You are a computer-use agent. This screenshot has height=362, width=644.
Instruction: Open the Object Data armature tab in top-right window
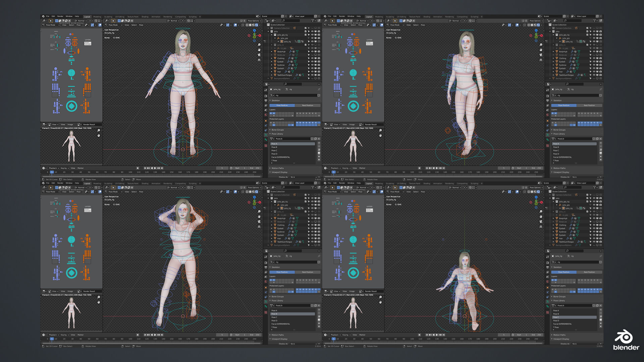(547, 135)
